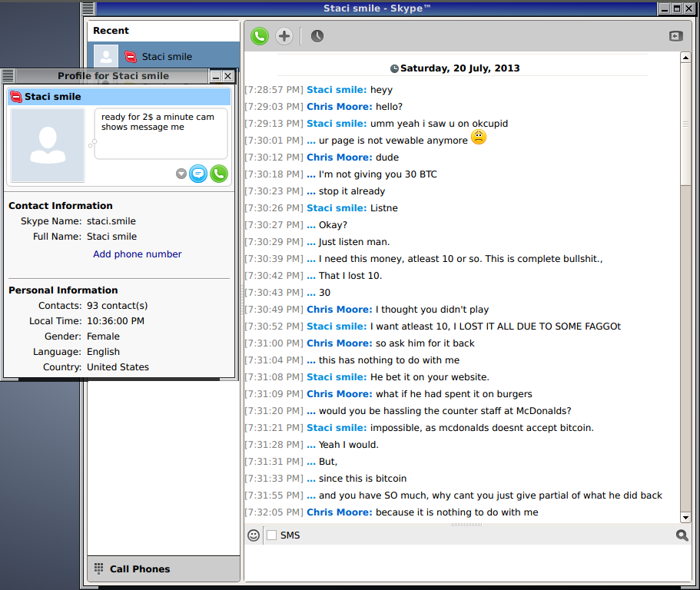700x590 pixels.
Task: Click the clock icon beside the Saturday date
Action: 394,68
